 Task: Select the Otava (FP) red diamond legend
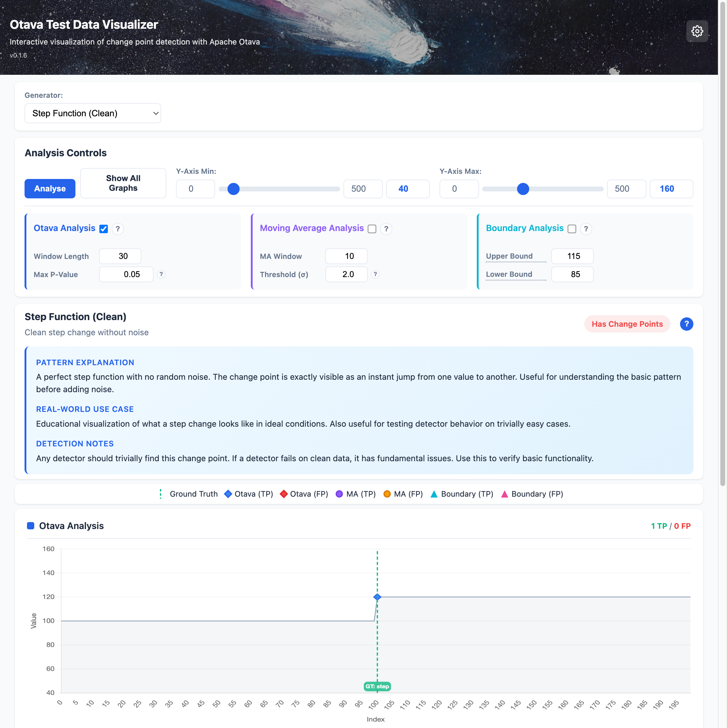click(284, 494)
